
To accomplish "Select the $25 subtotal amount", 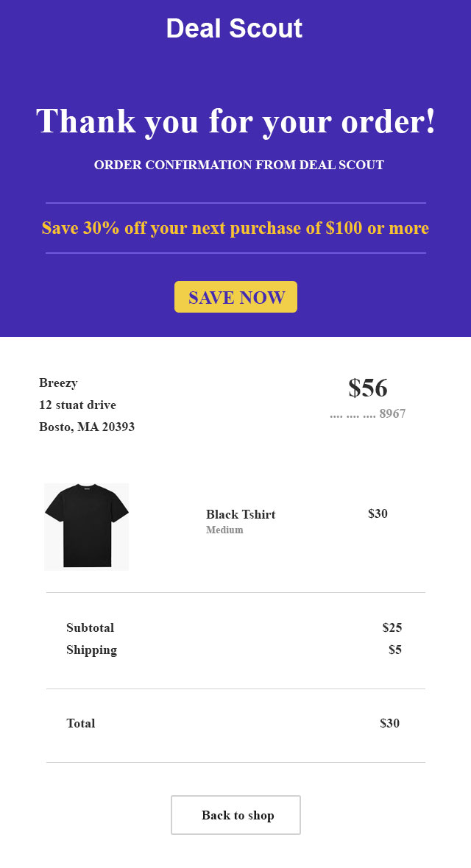I will [x=392, y=627].
